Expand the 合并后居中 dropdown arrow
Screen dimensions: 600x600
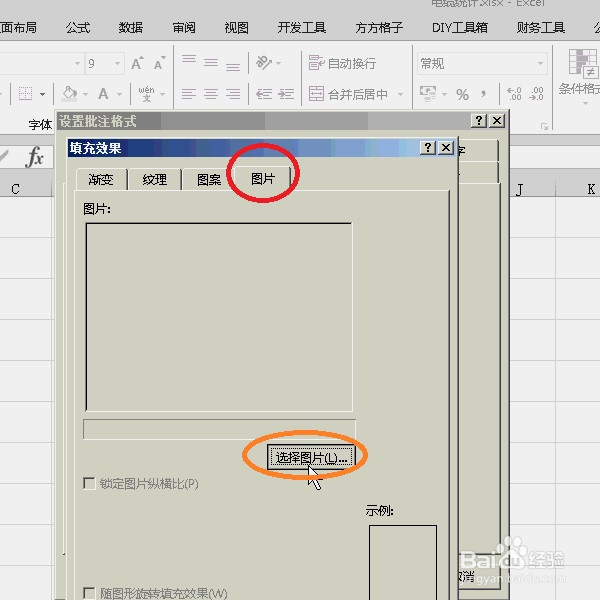click(400, 94)
